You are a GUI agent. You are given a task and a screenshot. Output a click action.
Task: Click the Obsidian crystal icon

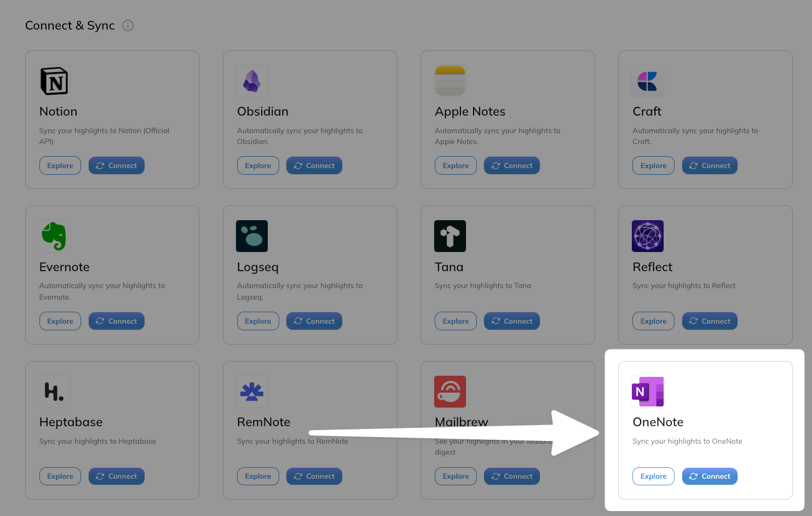pyautogui.click(x=252, y=81)
